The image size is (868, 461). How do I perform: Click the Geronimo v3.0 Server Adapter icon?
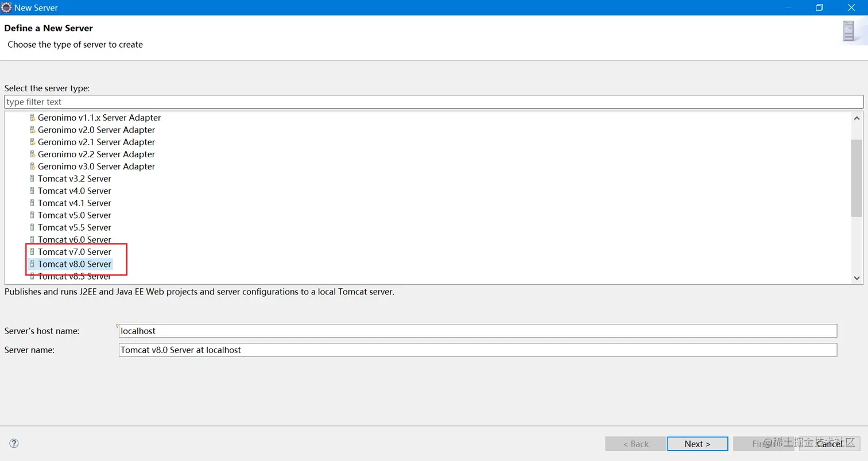pos(32,166)
